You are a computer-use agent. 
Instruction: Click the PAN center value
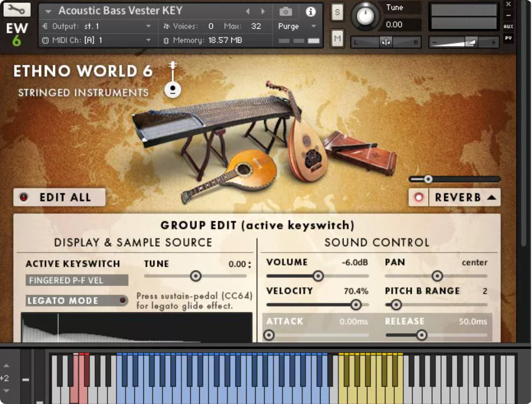(474, 262)
